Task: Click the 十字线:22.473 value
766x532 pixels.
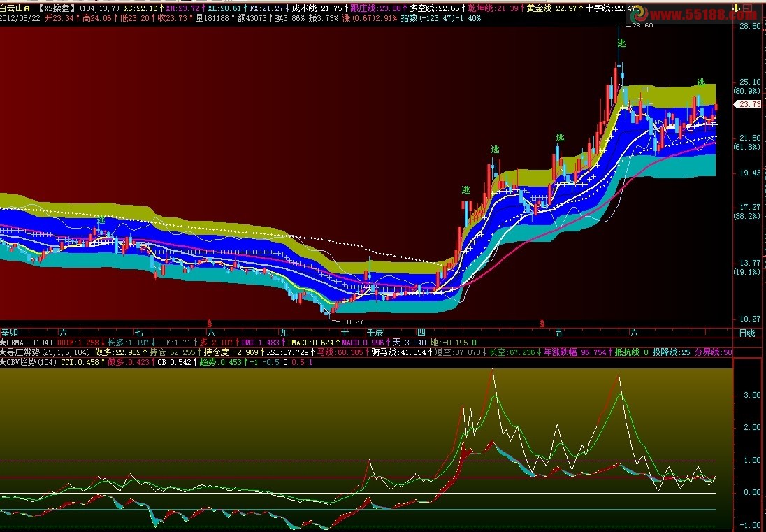Action: (x=613, y=8)
